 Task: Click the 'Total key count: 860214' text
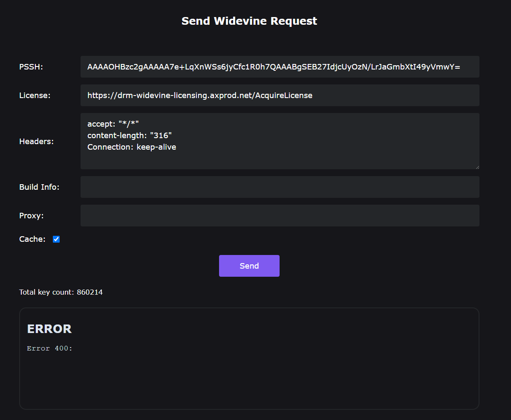pos(61,292)
